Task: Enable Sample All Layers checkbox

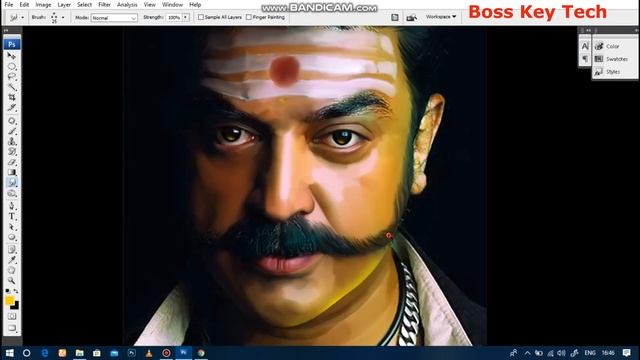Action: pyautogui.click(x=201, y=17)
